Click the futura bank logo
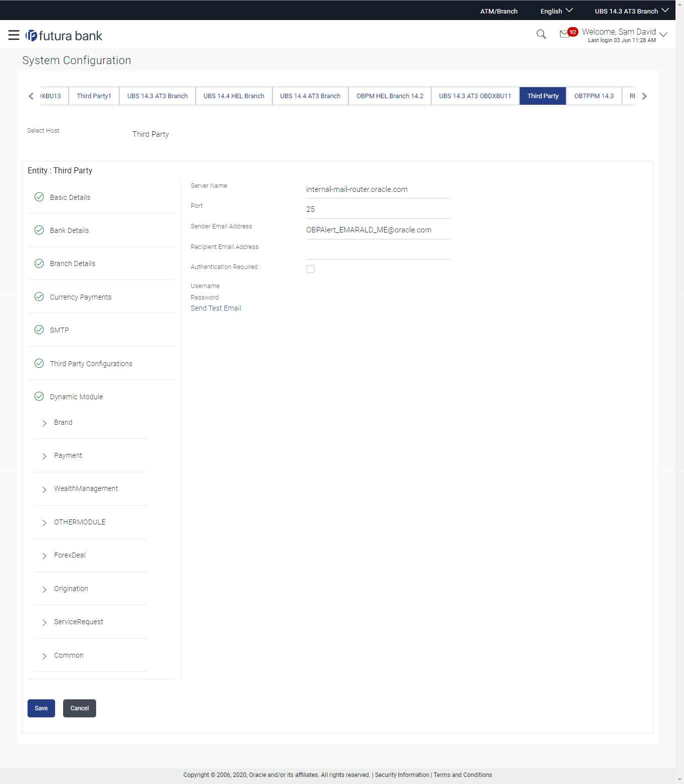684x784 pixels. (x=64, y=36)
